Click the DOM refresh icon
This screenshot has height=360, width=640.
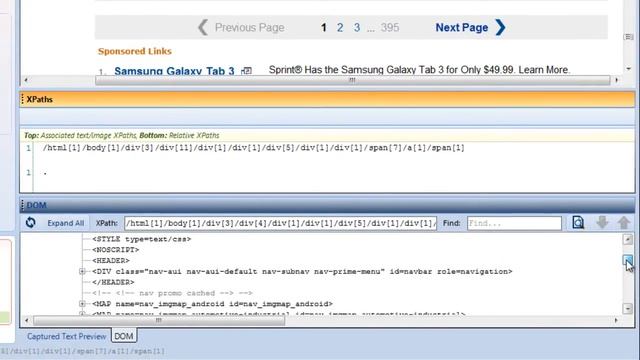(x=31, y=222)
